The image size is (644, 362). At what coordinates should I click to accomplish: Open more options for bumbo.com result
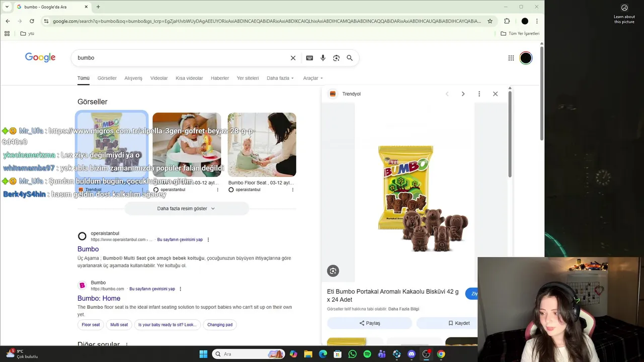[180, 289]
